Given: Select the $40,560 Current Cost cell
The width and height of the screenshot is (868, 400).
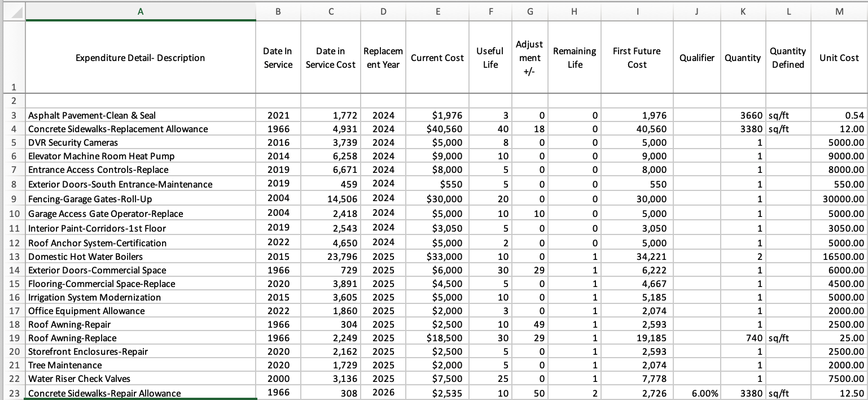Looking at the screenshot, I should click(437, 129).
